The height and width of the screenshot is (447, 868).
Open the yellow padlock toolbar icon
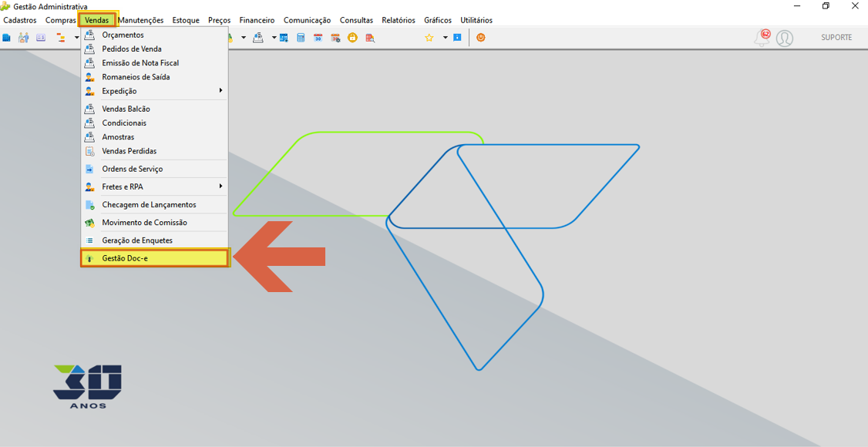click(x=352, y=38)
